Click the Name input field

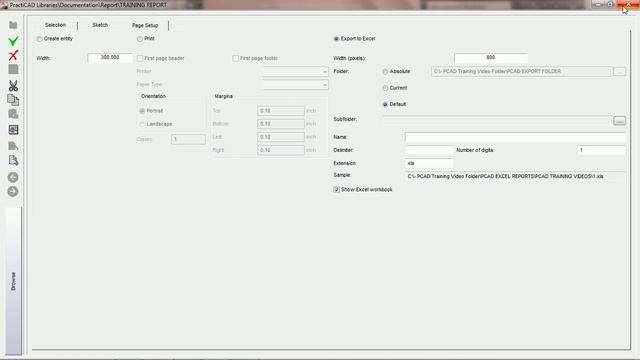pyautogui.click(x=515, y=137)
